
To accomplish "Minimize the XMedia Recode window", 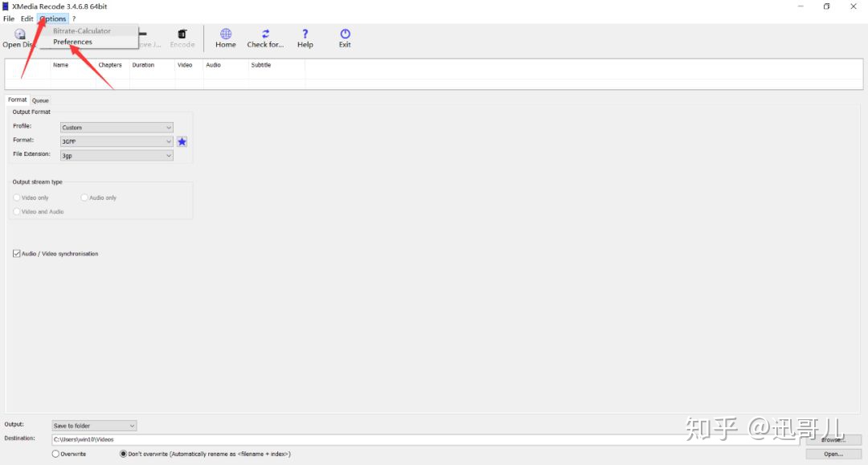I will coord(800,6).
